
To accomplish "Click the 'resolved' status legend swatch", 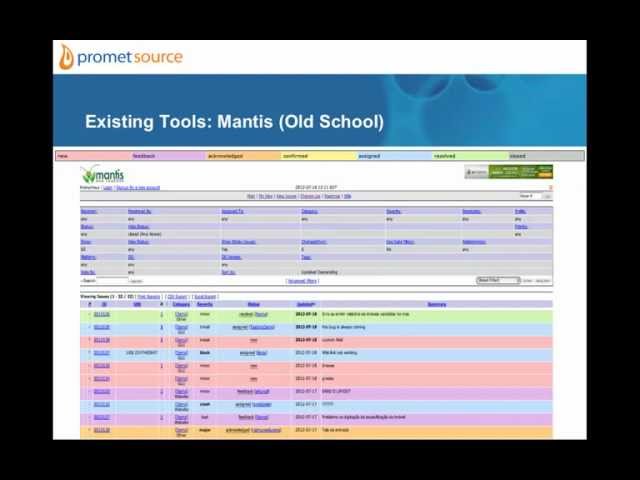I will click(470, 156).
